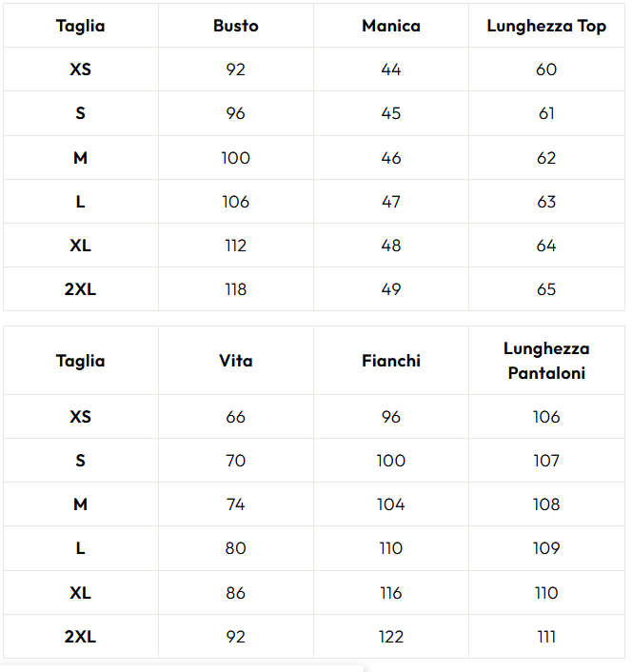Image resolution: width=632 pixels, height=672 pixels.
Task: Select Fianchi value 122 for 2XL
Action: coord(391,637)
